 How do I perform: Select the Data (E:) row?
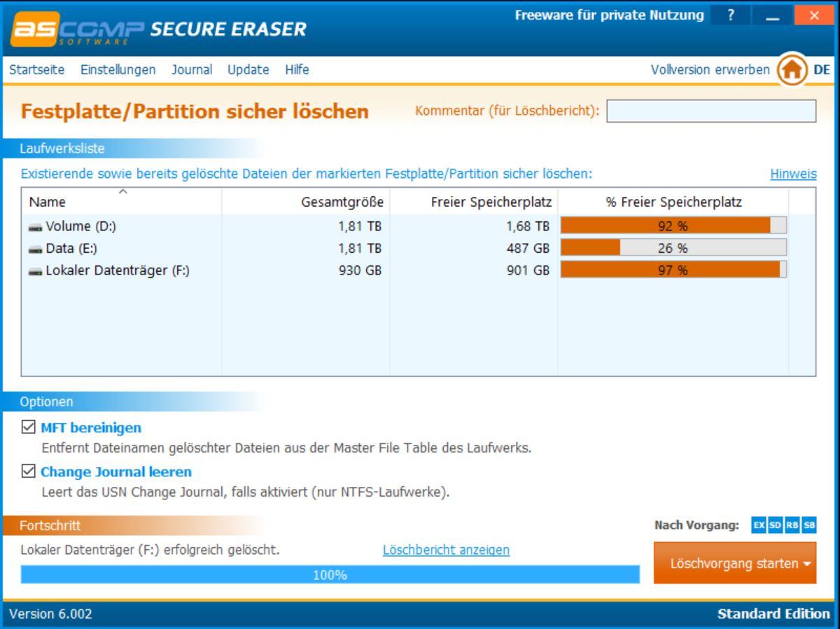pos(419,248)
